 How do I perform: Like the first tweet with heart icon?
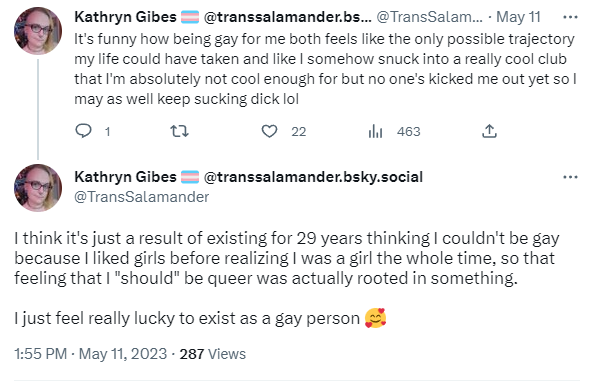[x=269, y=131]
